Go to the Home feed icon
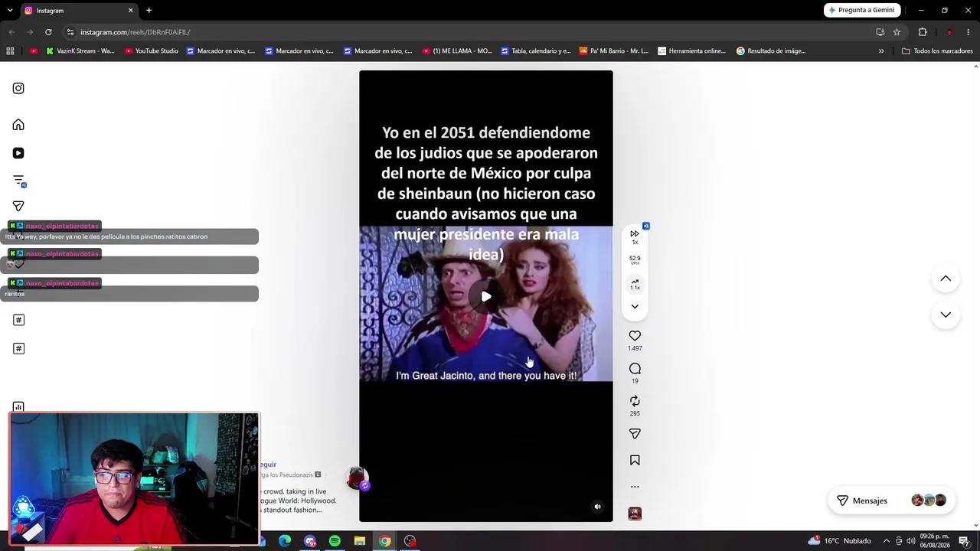The image size is (980, 551). click(x=18, y=125)
